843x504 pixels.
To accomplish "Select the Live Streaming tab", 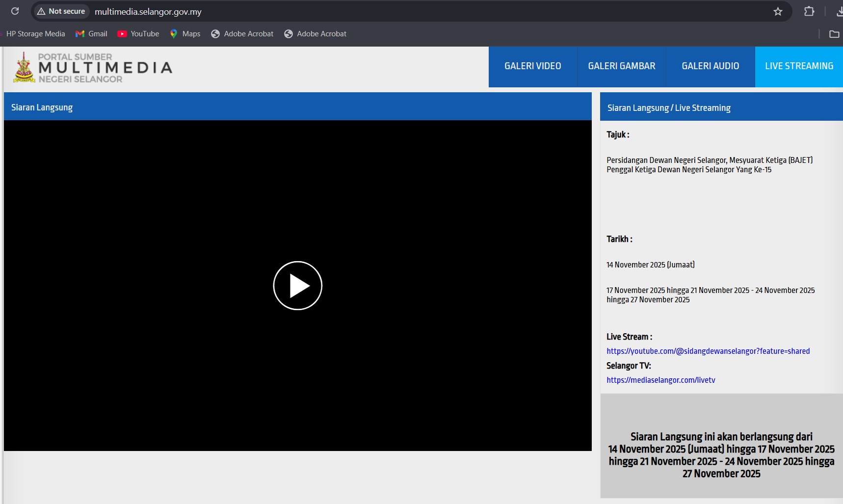I will click(x=799, y=66).
